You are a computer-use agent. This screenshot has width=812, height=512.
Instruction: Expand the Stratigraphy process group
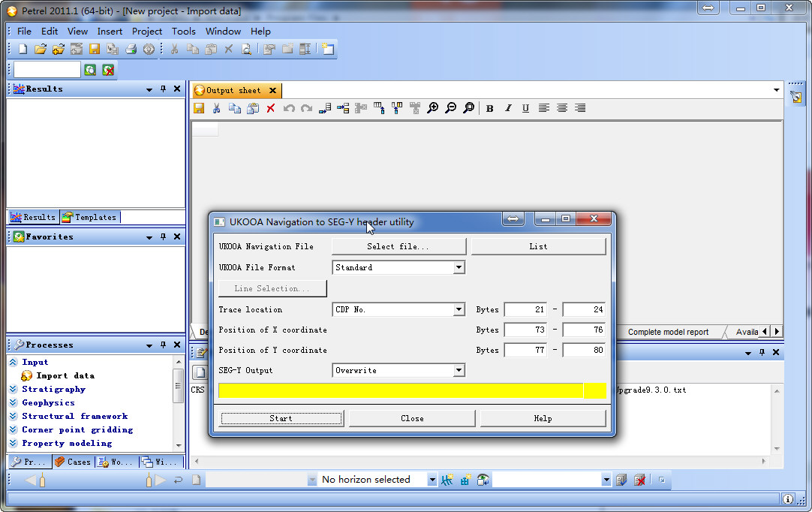coord(14,389)
